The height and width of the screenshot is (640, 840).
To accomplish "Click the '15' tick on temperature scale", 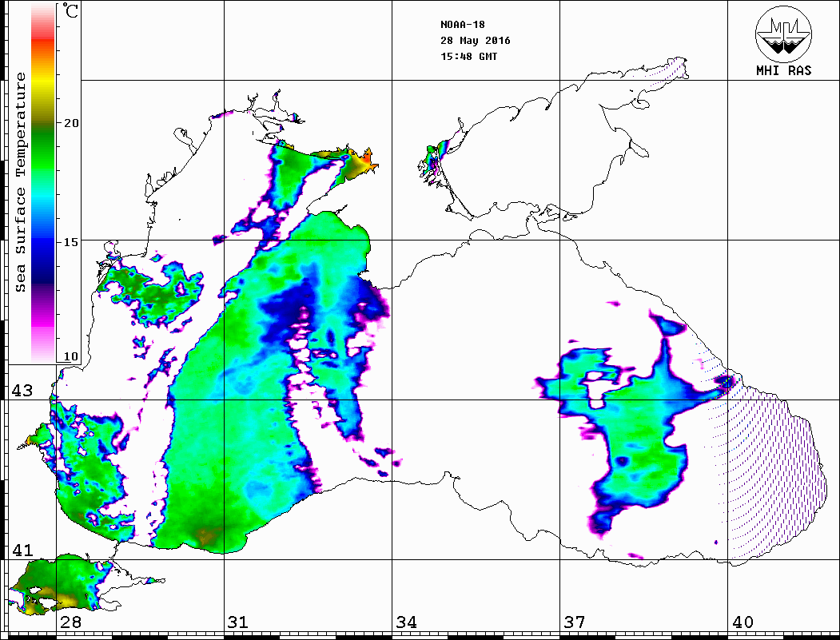I will tap(70, 241).
